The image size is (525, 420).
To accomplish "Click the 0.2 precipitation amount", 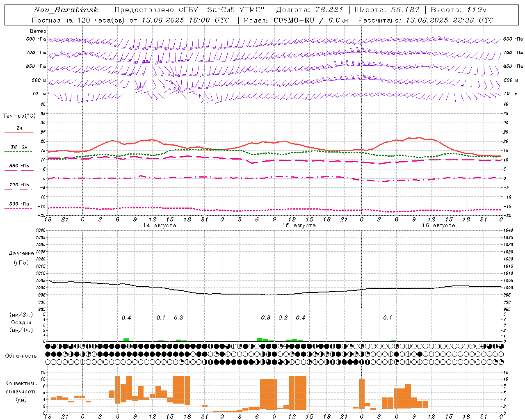I will [283, 318].
